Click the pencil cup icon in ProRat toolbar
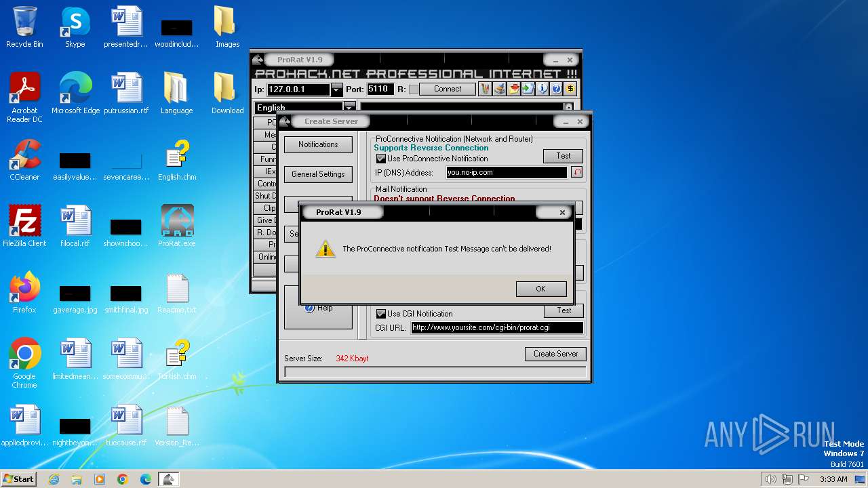The height and width of the screenshot is (488, 868). point(485,89)
